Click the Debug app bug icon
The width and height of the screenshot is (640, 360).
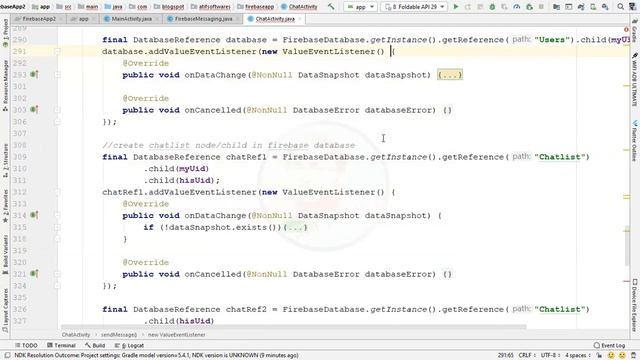(x=492, y=7)
